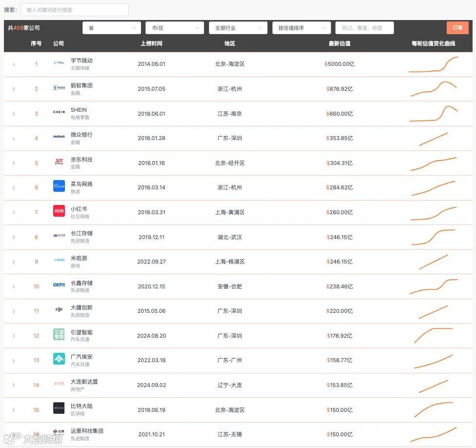Click the 字节跳动 company logo
476x448 pixels.
tap(59, 63)
